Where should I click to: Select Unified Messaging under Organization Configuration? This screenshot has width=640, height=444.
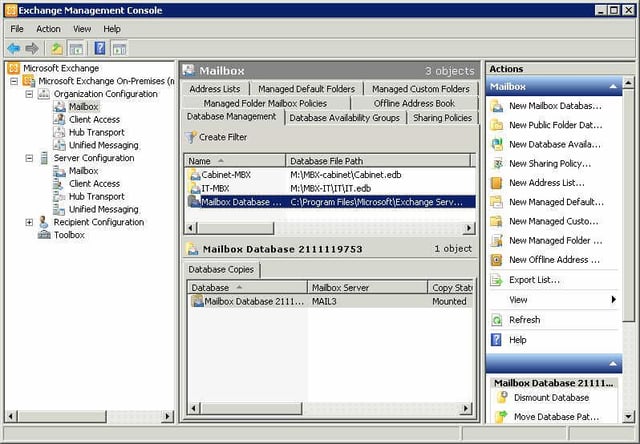pyautogui.click(x=103, y=145)
